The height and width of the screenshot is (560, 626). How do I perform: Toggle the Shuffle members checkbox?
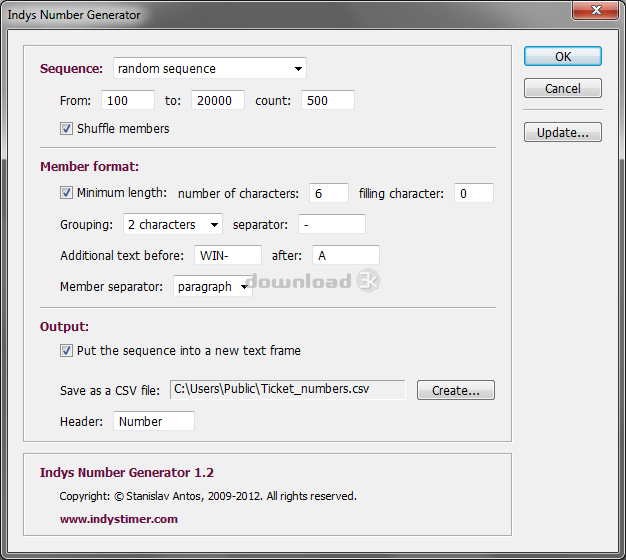(x=67, y=129)
